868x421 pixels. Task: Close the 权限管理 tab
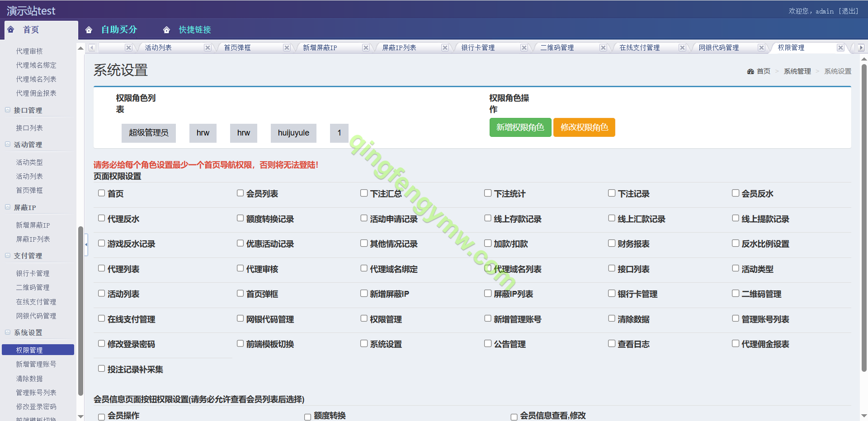click(x=840, y=47)
